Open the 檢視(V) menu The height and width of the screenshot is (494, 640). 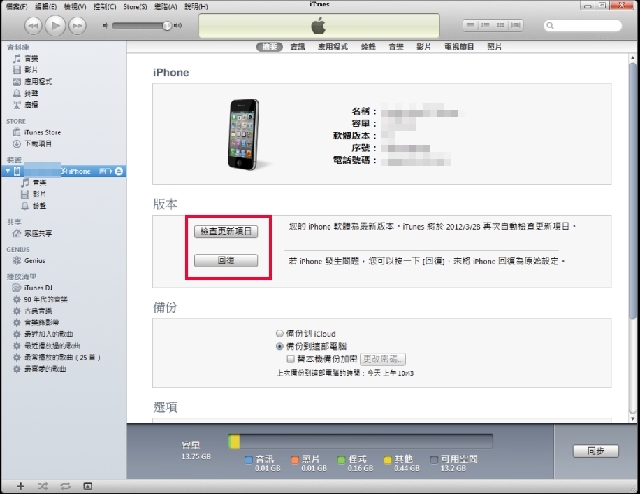click(x=75, y=7)
